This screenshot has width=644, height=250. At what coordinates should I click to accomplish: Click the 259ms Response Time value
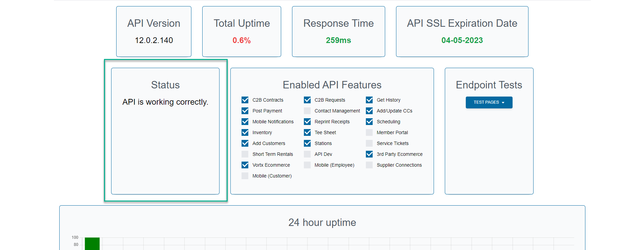[338, 40]
